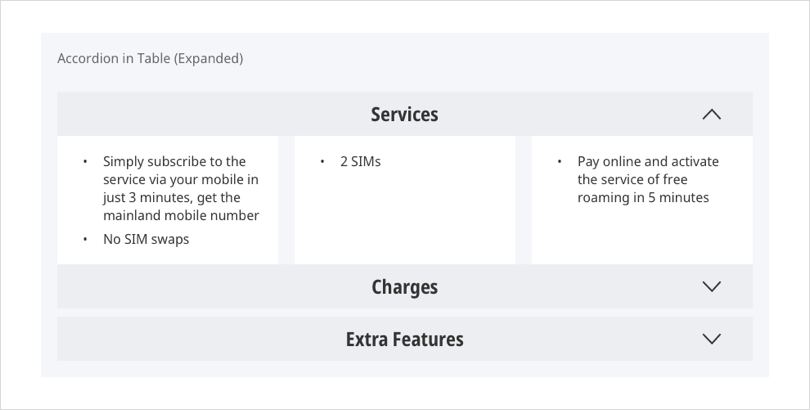Click the 'roaming in 5 minutes' text line

click(642, 197)
